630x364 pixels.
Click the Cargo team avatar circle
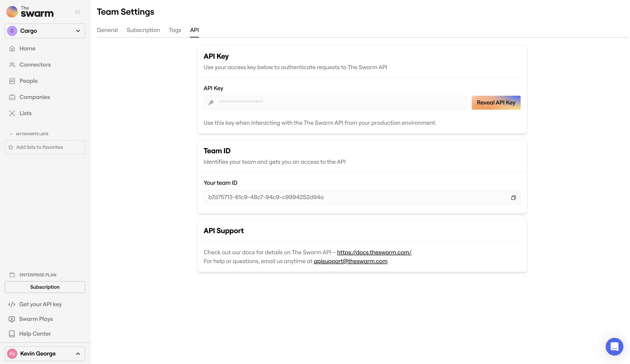coord(12,31)
